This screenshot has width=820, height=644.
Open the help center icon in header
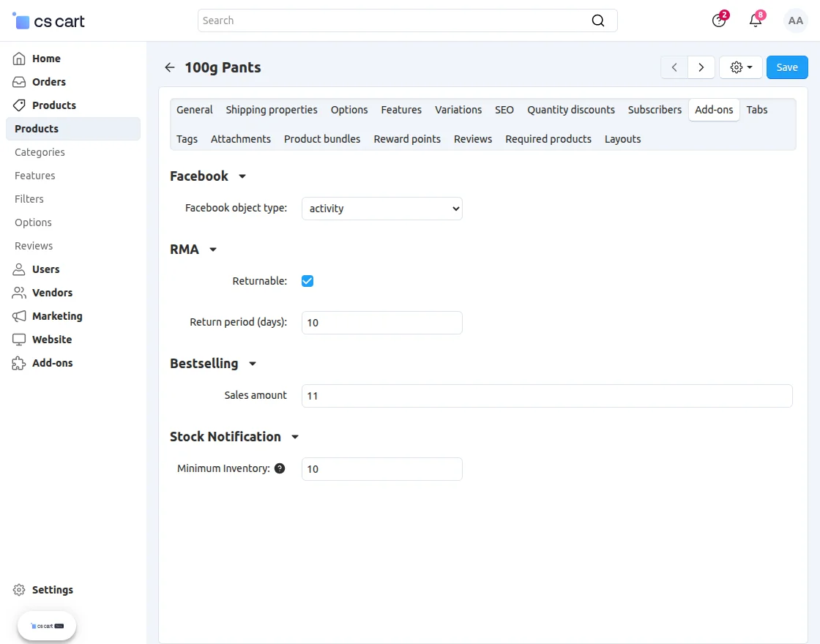[x=719, y=20]
